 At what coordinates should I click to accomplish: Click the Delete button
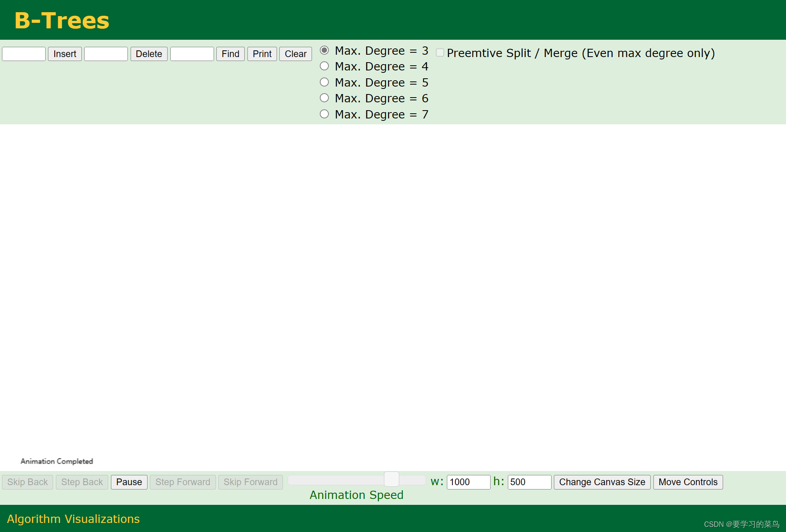click(149, 54)
